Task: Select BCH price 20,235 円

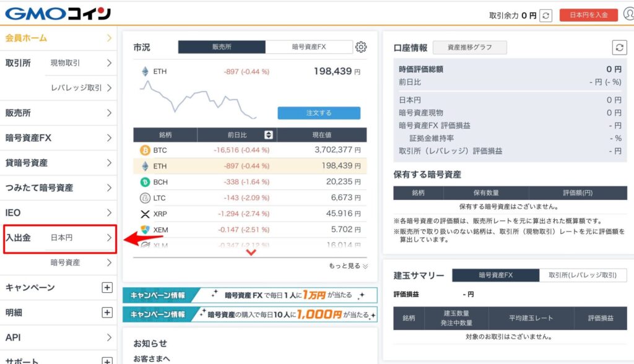Action: [x=343, y=182]
